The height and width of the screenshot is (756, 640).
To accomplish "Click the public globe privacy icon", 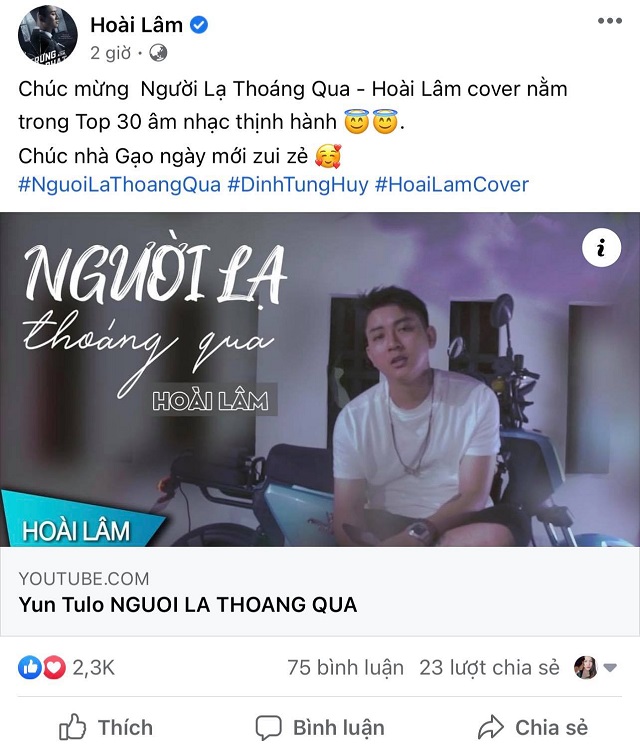I will (x=157, y=53).
